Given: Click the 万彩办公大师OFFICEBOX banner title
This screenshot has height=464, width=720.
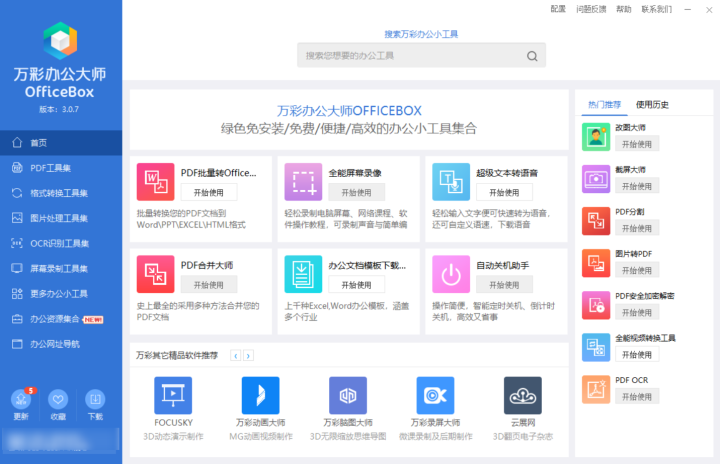Looking at the screenshot, I should 349,111.
